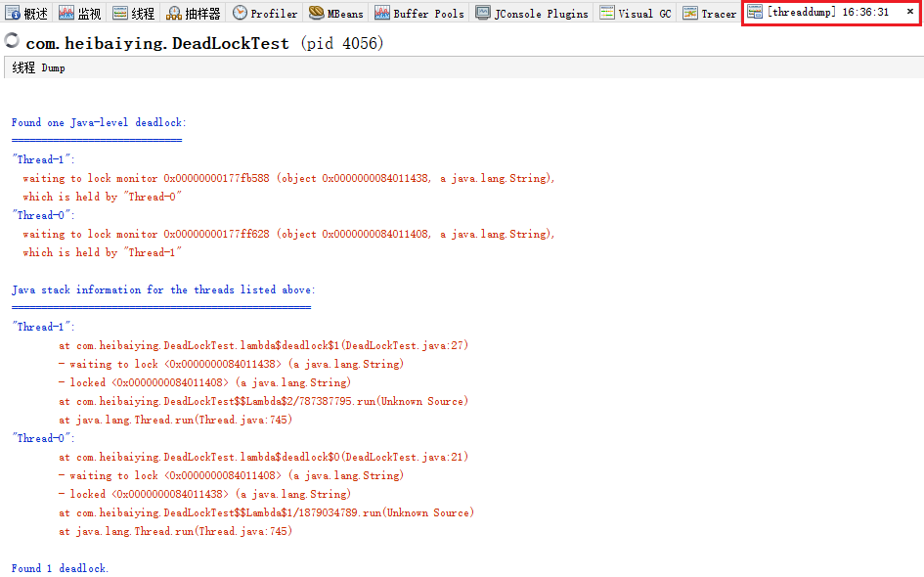The image size is (924, 577).
Task: Close the threaddump tab with its X
Action: 910,12
